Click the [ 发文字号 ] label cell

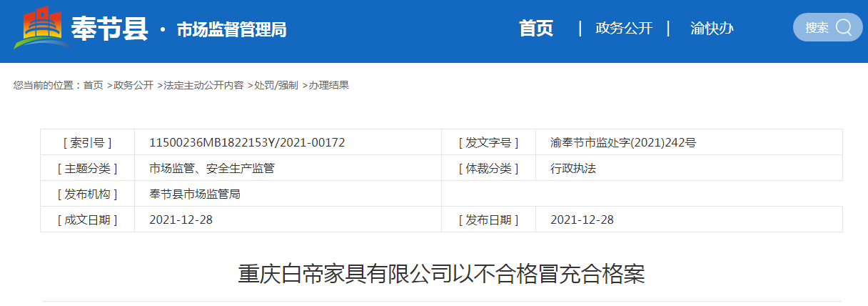click(488, 142)
